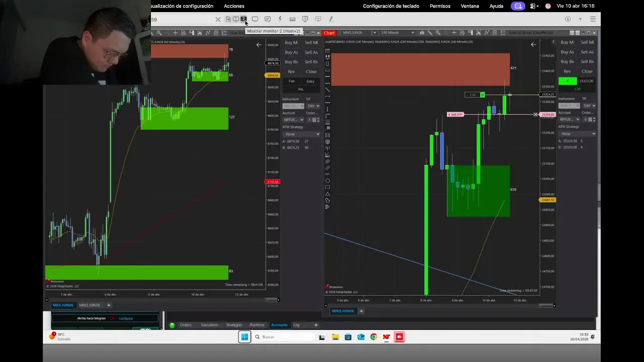Switch to MNQ JUN26 tab in left window
Screen dimensions: 644x362
pyautogui.click(x=90, y=305)
